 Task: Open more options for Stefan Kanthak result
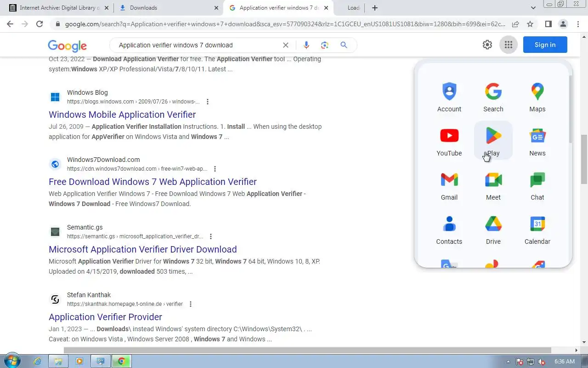pos(191,304)
